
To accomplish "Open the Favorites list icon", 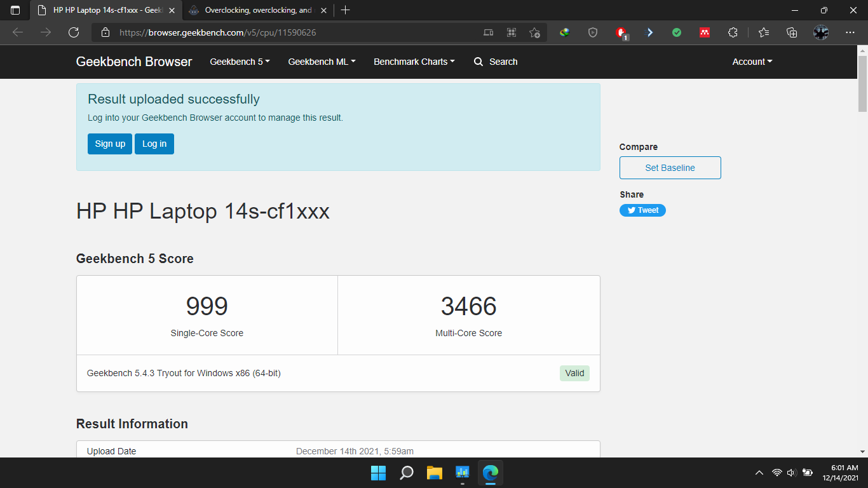I will pos(764,32).
